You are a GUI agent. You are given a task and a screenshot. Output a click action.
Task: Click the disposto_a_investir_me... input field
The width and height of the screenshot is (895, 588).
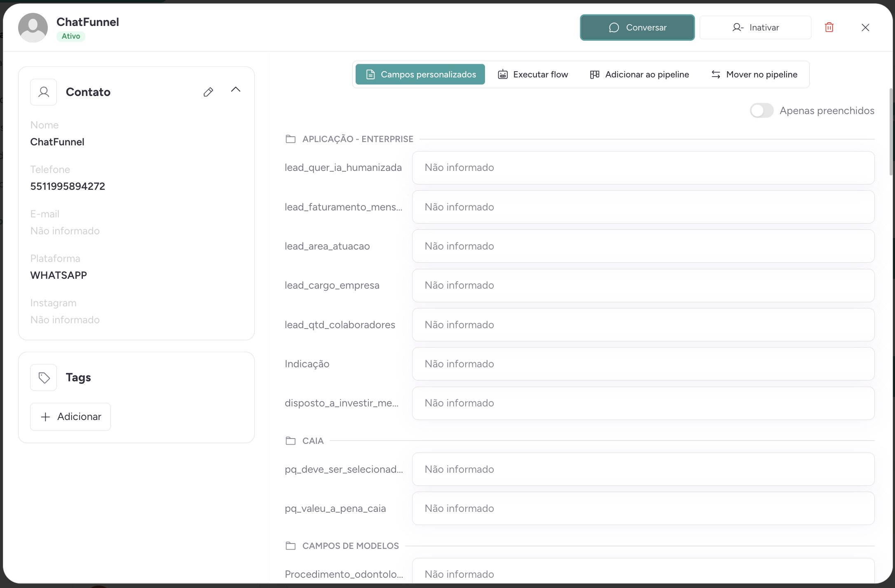click(x=643, y=403)
